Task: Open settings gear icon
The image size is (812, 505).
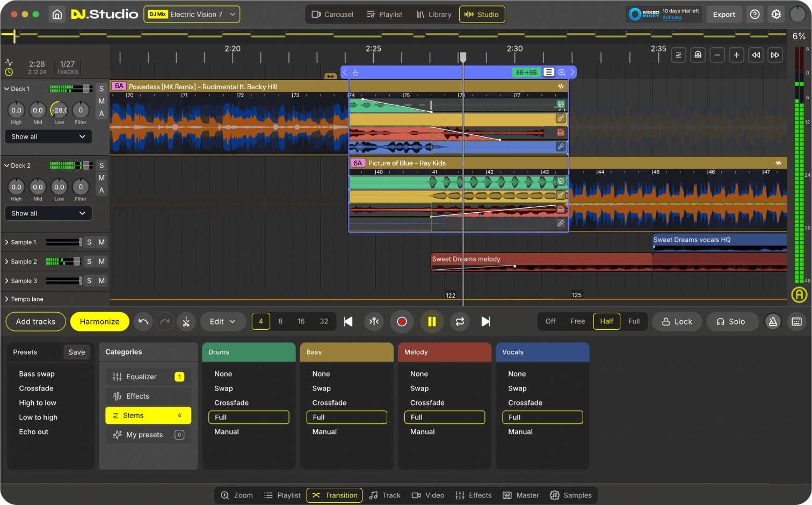Action: pyautogui.click(x=776, y=15)
